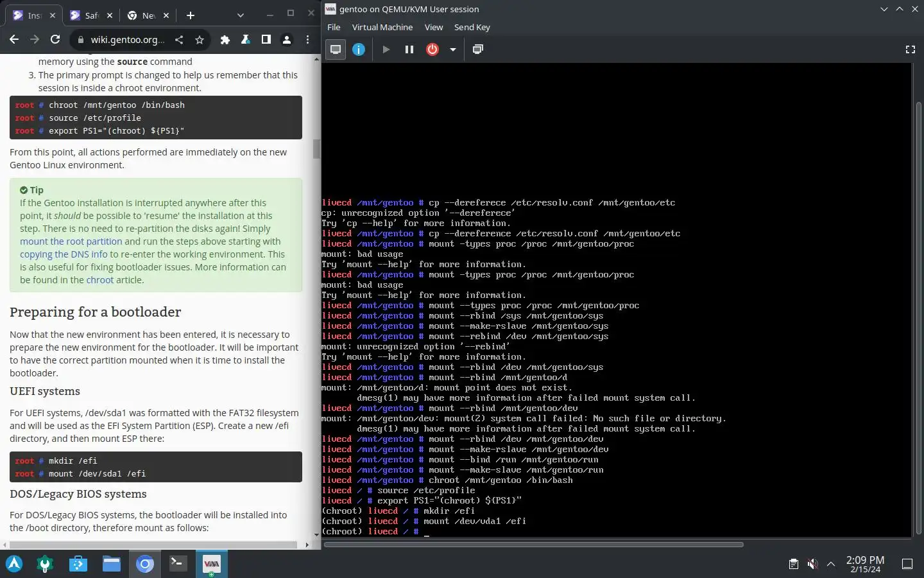
Task: Open the Chrome profile avatar
Action: tap(287, 40)
